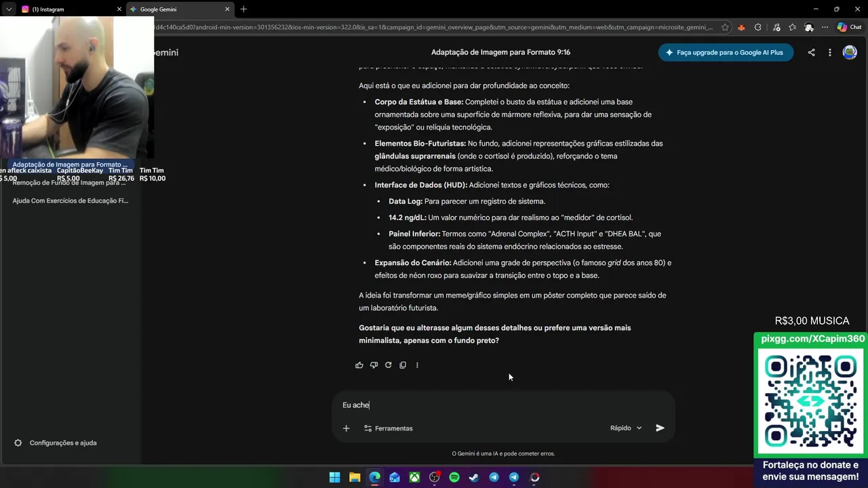Open a new browser tab

click(243, 9)
